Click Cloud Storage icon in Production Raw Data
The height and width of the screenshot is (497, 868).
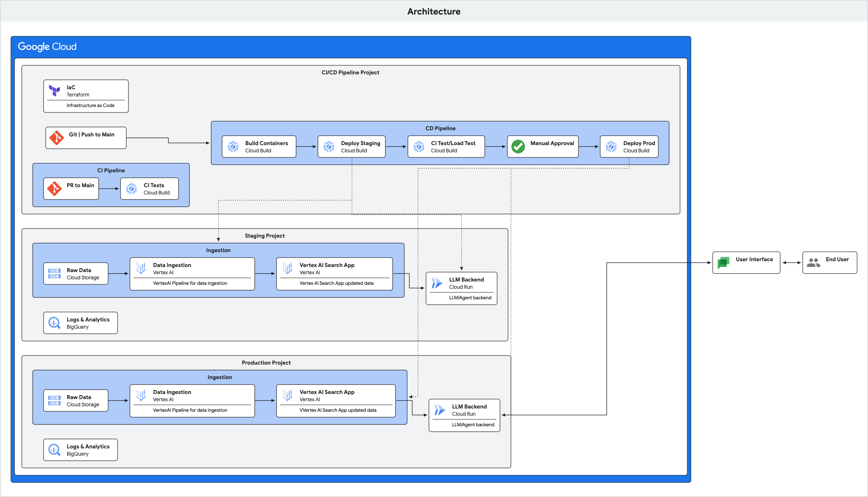[54, 401]
